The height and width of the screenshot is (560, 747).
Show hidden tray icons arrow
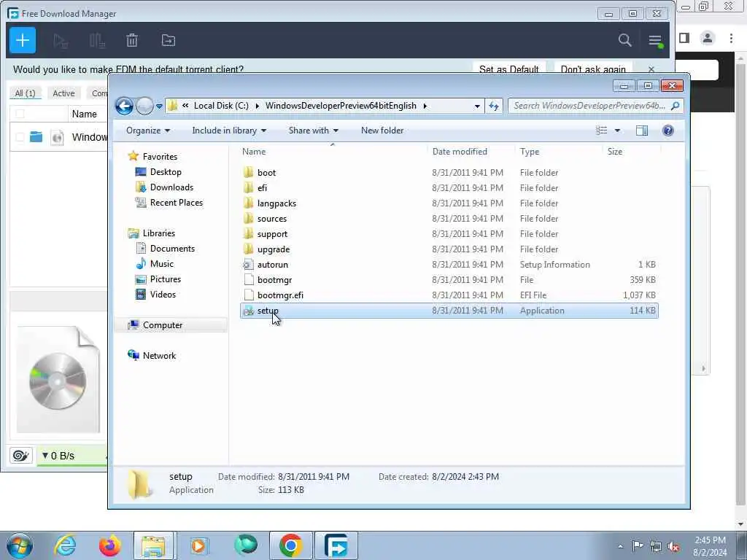pyautogui.click(x=620, y=547)
